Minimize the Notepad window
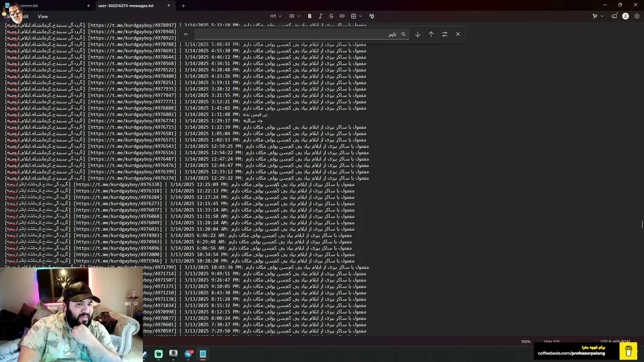Image resolution: width=644 pixels, height=362 pixels. pos(605,5)
